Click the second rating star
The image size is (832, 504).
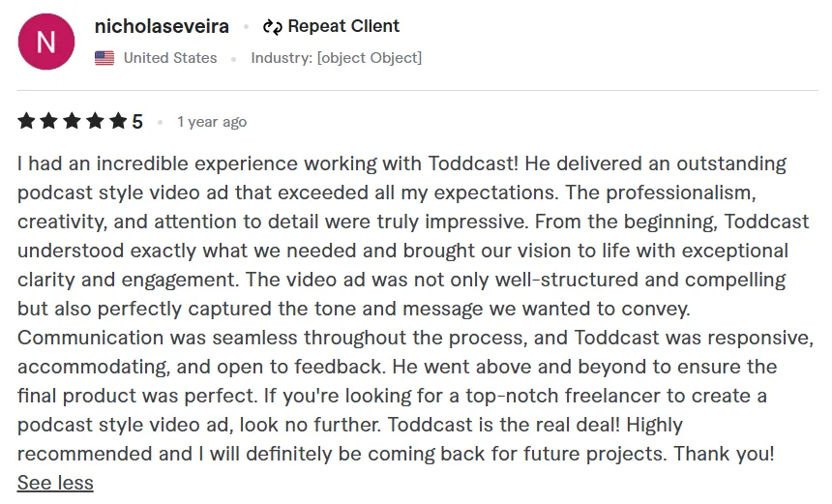coord(49,121)
